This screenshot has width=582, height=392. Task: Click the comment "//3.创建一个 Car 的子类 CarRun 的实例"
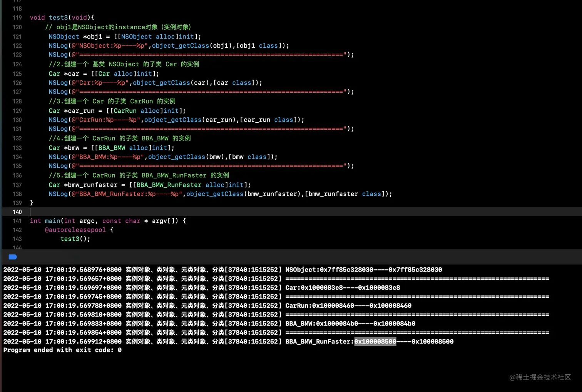click(112, 101)
